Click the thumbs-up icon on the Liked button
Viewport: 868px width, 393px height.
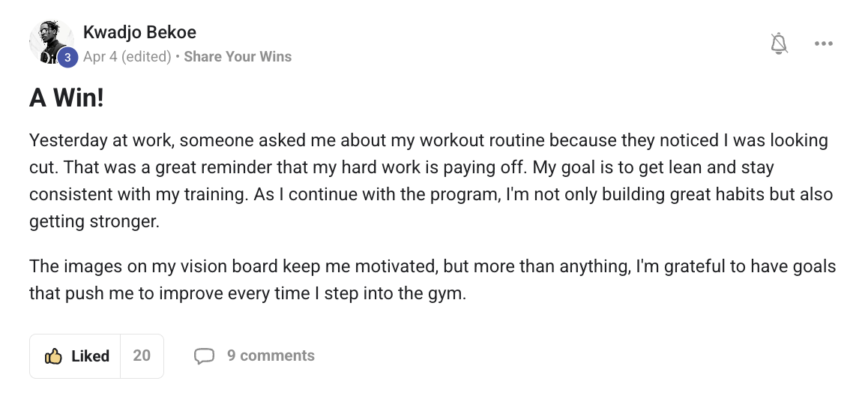[53, 356]
